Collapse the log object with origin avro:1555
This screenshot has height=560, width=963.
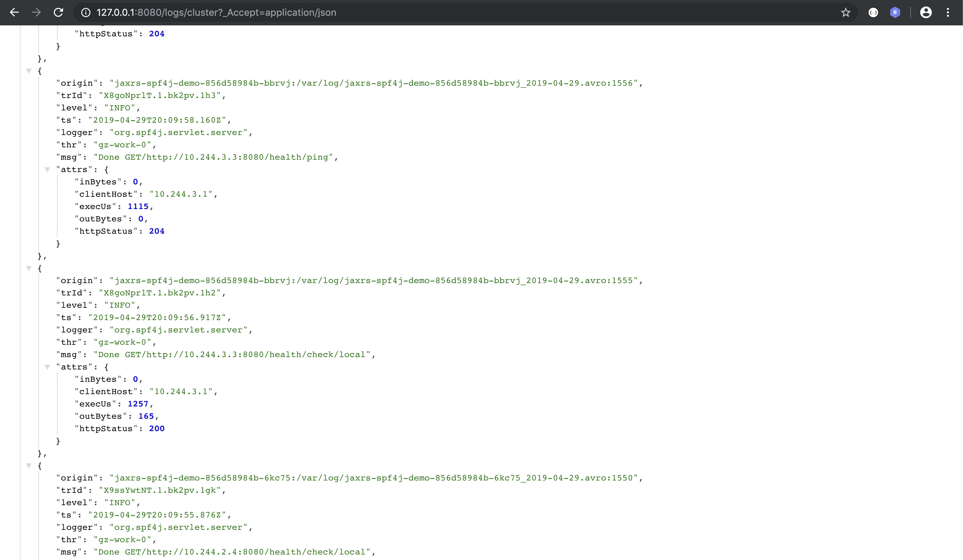[x=29, y=268]
